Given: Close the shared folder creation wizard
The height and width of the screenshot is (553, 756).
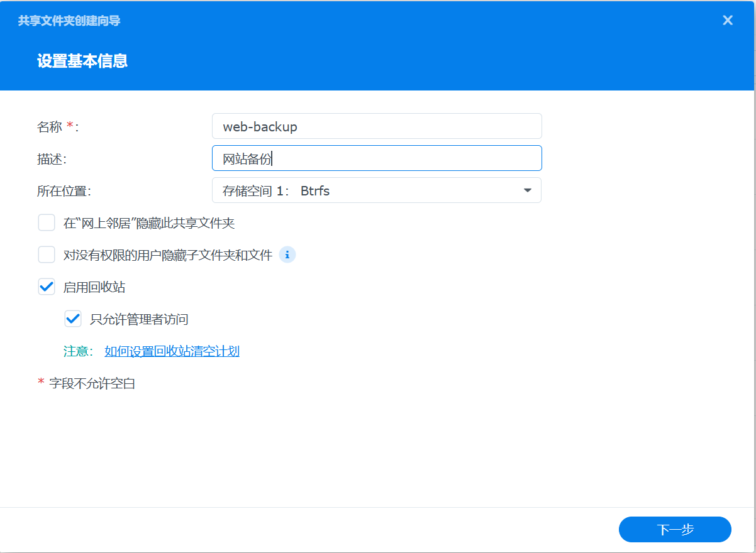Looking at the screenshot, I should click(x=728, y=20).
